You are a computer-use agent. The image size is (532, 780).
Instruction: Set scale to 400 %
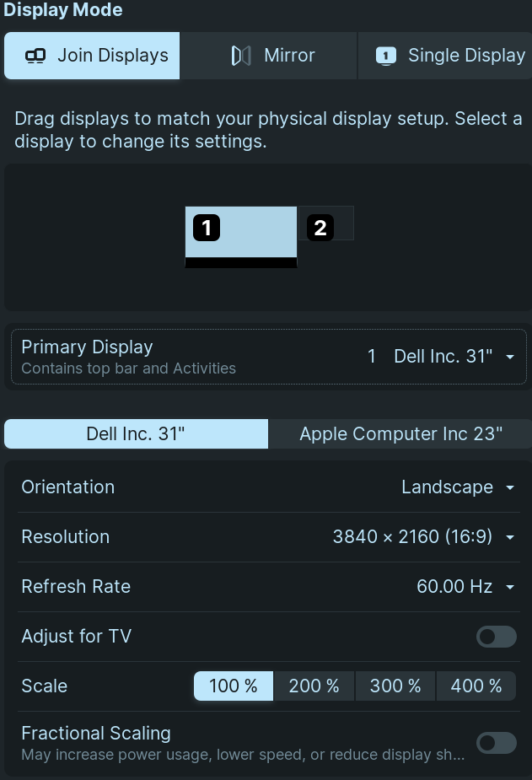pyautogui.click(x=476, y=686)
